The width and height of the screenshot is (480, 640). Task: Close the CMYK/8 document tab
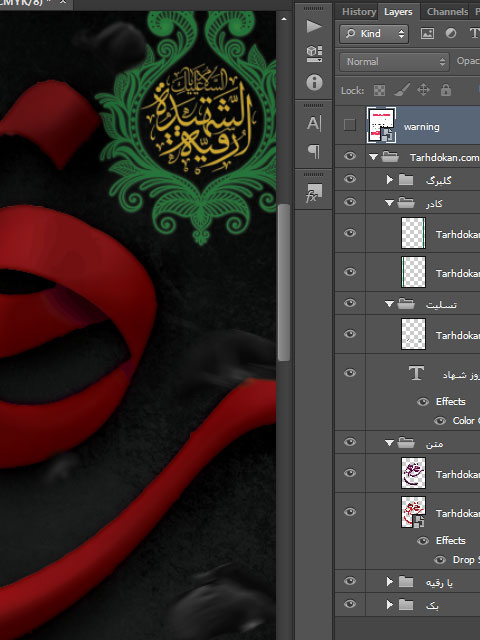pyautogui.click(x=63, y=2)
